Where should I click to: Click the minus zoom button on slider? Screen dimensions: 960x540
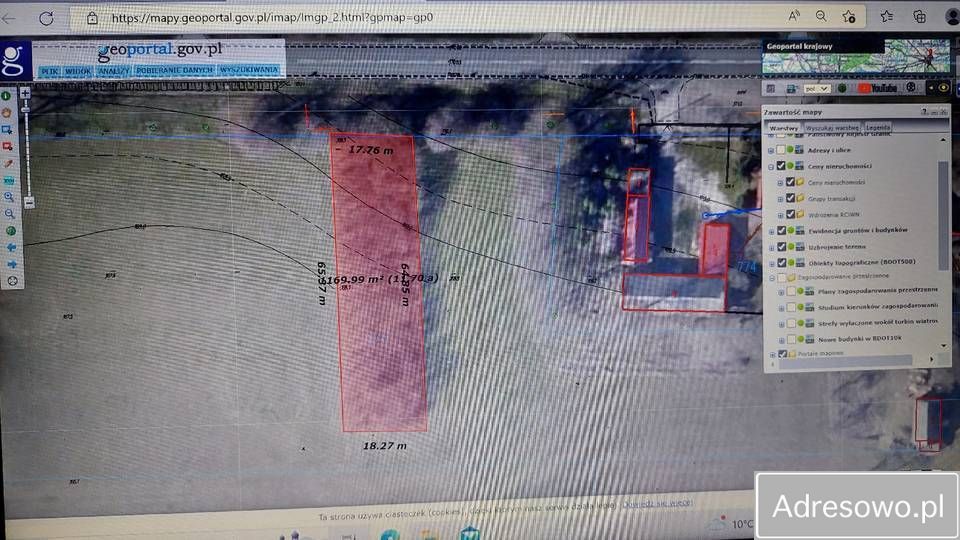tap(29, 202)
